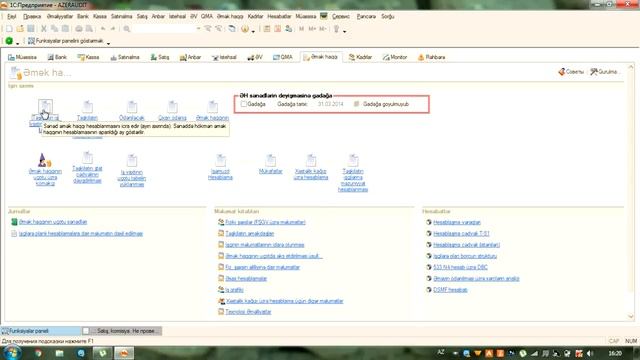Open the Xəstəlik kağızı üzrə hesablama icon
Viewport: 640px width, 360px height.
coord(311,160)
